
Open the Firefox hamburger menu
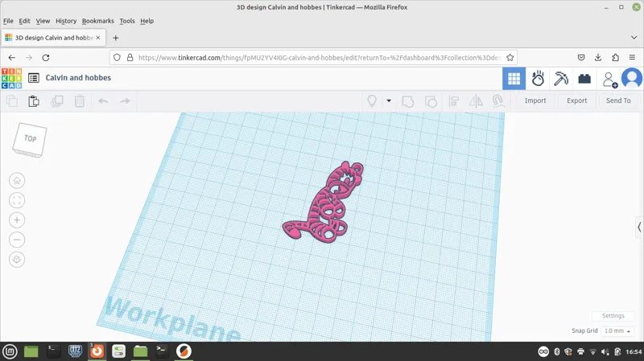(632, 57)
